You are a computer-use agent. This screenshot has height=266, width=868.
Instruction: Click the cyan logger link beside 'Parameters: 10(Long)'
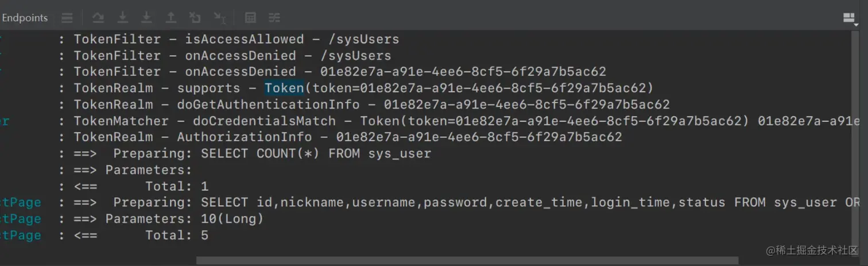[21, 219]
